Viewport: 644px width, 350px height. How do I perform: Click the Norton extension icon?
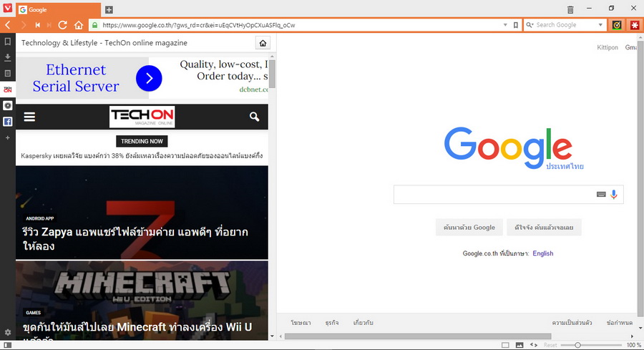[x=616, y=25]
